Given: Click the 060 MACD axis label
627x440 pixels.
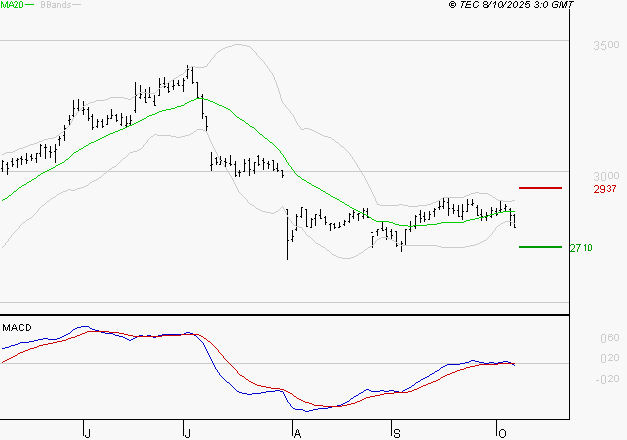Looking at the screenshot, I should 610,338.
